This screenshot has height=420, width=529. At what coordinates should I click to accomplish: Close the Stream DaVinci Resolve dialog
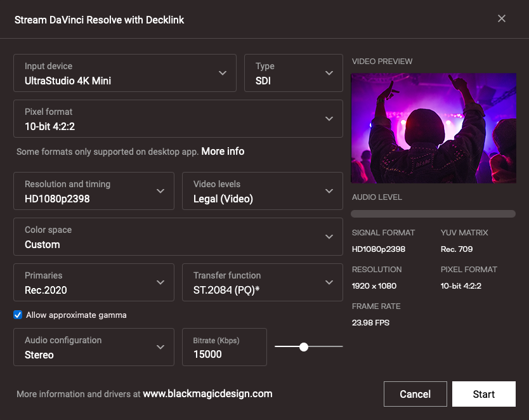[501, 18]
